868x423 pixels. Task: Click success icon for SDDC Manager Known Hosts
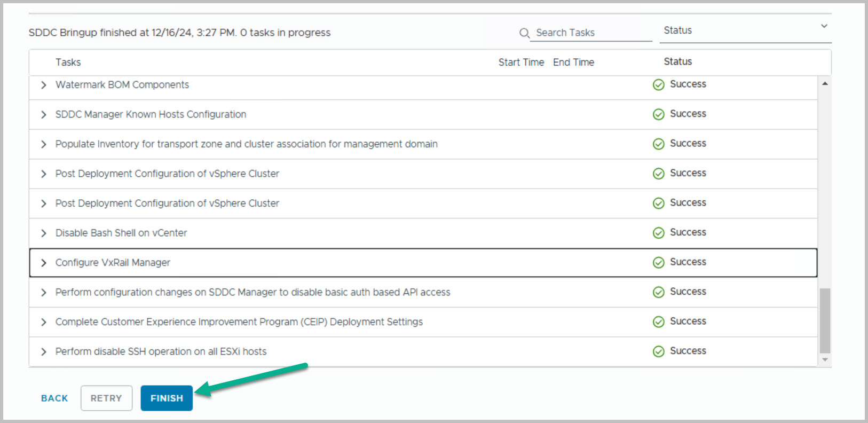pyautogui.click(x=659, y=114)
